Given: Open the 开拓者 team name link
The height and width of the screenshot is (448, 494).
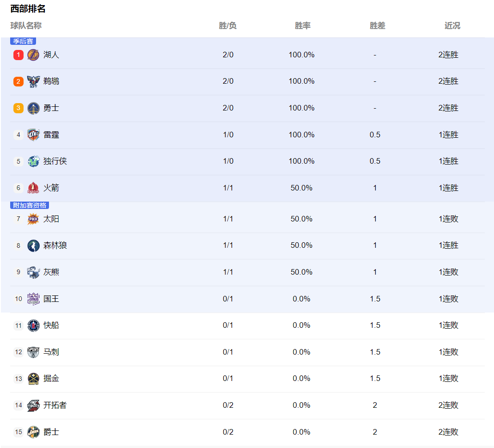Looking at the screenshot, I should pos(55,405).
